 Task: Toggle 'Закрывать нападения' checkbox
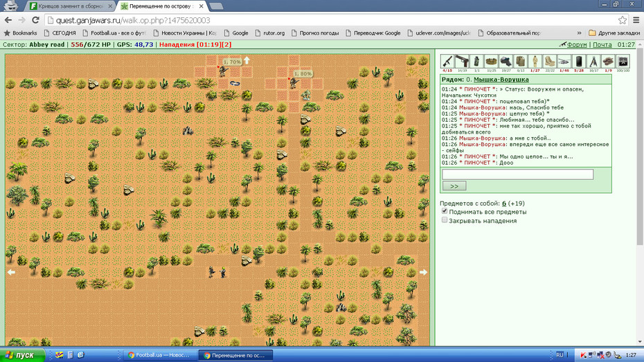click(x=445, y=220)
